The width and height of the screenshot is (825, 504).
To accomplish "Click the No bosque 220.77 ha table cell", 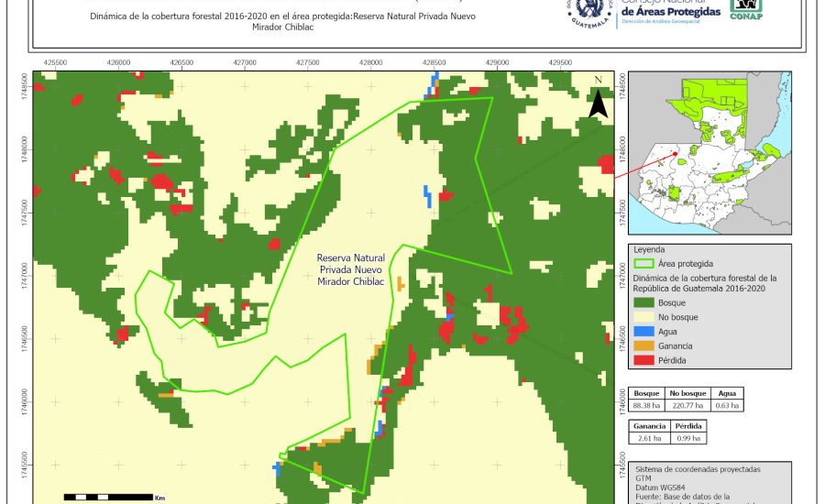I will 686,404.
